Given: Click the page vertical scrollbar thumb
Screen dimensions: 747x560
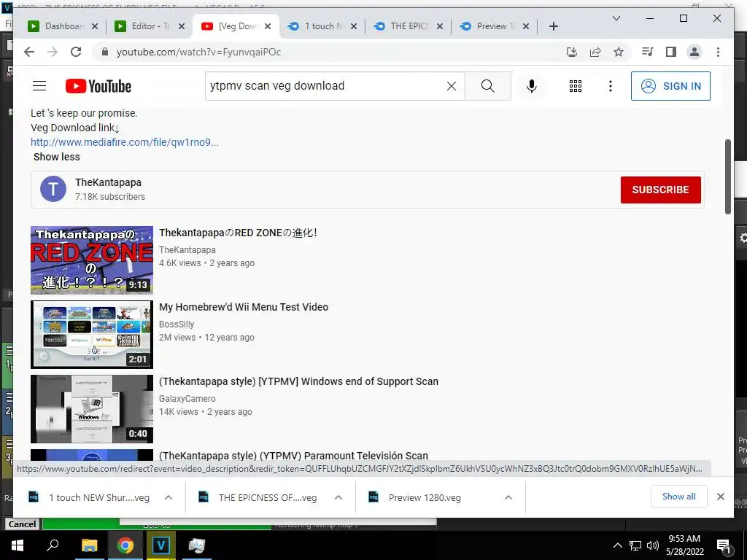Looking at the screenshot, I should [x=727, y=176].
